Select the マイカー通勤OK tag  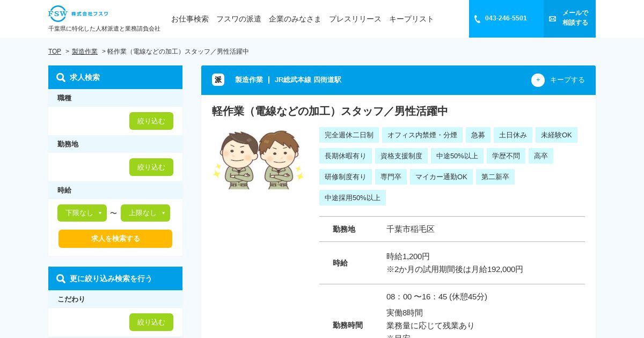tap(441, 177)
